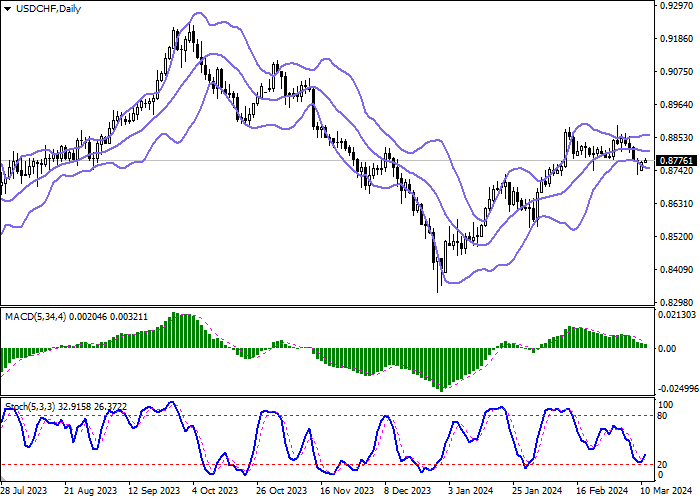The height and width of the screenshot is (500, 700).
Task: Click the lowest MACD histogram bar near January
Action: tap(442, 370)
